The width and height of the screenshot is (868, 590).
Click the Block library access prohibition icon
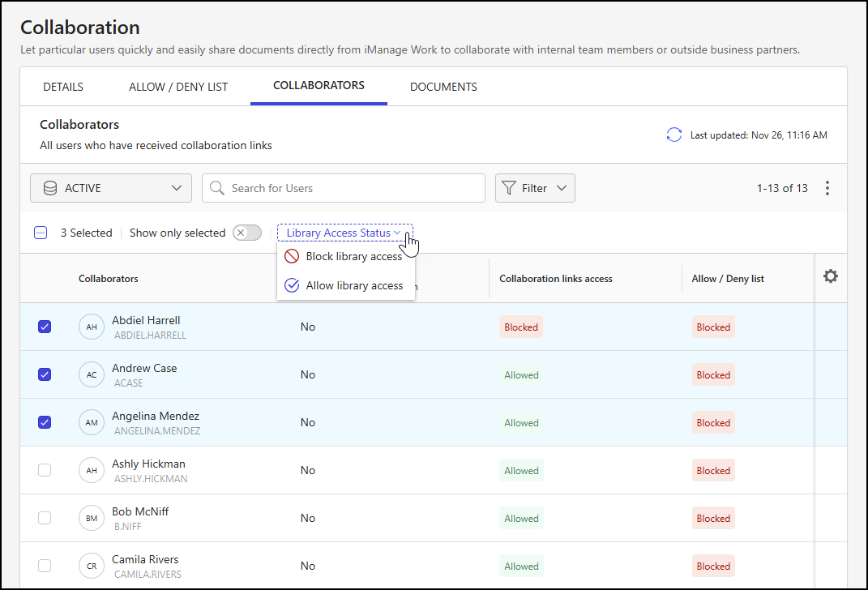tap(292, 256)
